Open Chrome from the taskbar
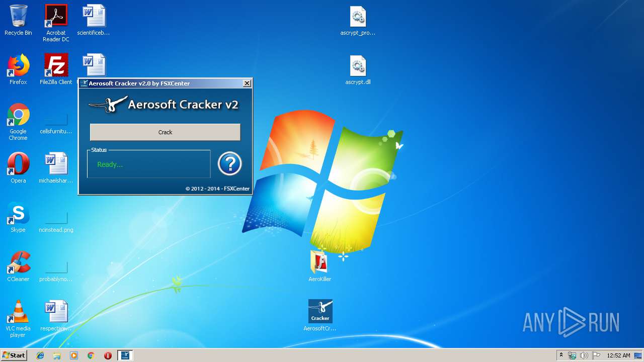The height and width of the screenshot is (362, 644). pos(91,355)
